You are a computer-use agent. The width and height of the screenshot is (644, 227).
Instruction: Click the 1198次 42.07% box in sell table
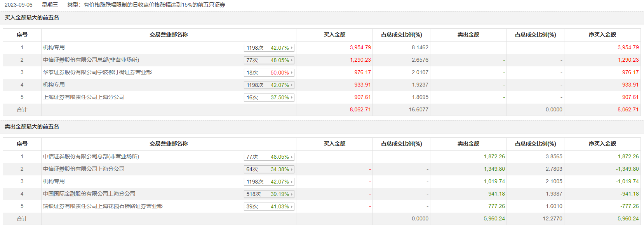[x=269, y=182]
